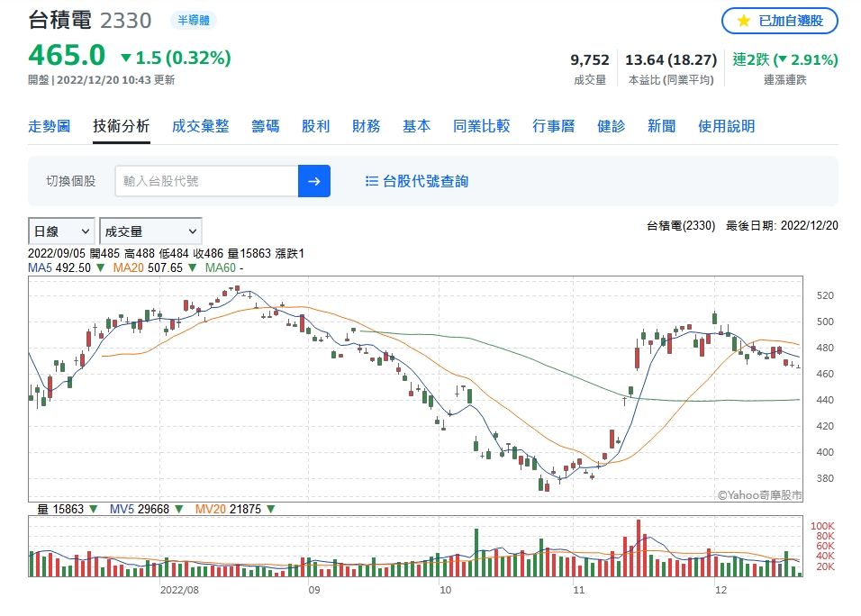The height and width of the screenshot is (616, 861).
Task: Click the star icon in 已加自選股 button
Action: (744, 21)
